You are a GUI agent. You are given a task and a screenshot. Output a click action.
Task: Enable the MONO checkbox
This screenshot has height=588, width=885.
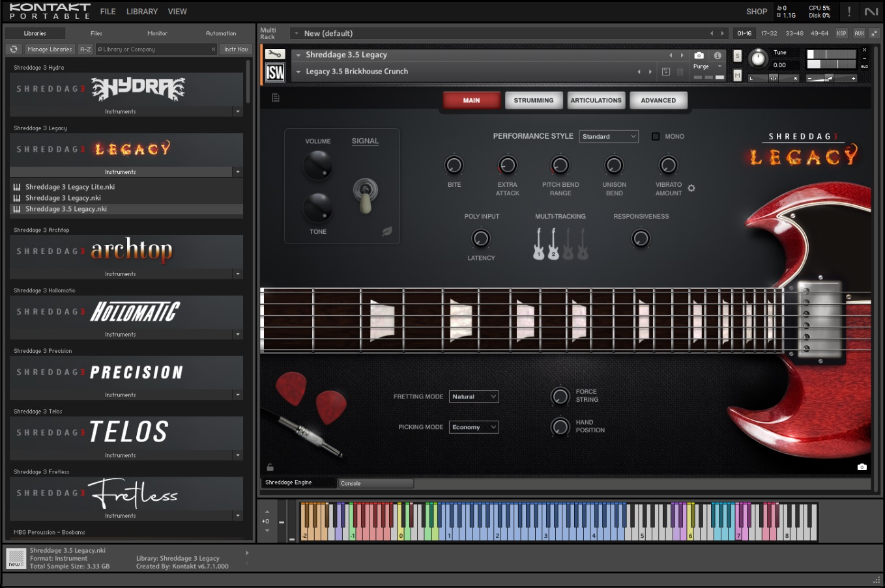tap(656, 137)
